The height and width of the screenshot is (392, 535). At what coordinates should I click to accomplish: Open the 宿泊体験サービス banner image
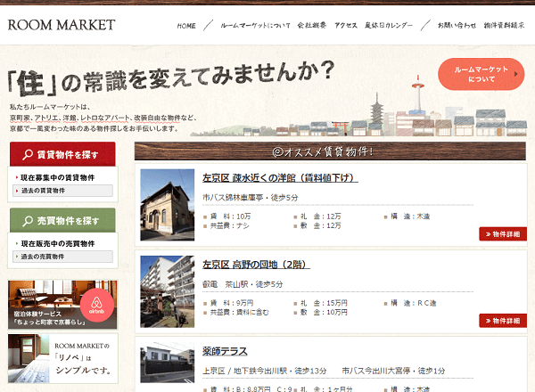(x=62, y=305)
